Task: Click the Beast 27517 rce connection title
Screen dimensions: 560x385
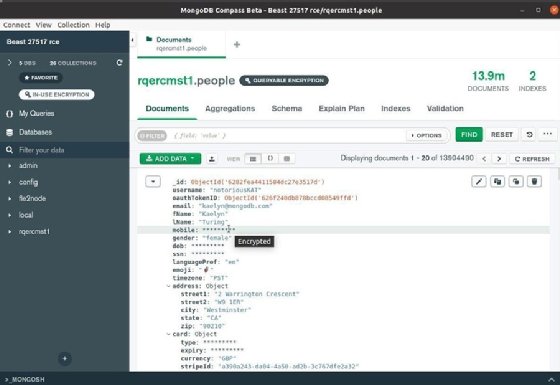Action: 33,42
